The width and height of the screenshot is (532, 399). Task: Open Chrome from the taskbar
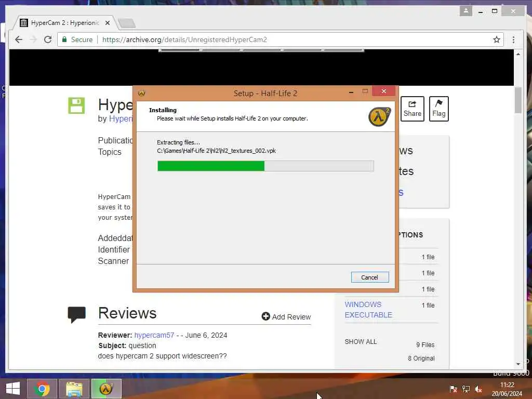coord(42,389)
